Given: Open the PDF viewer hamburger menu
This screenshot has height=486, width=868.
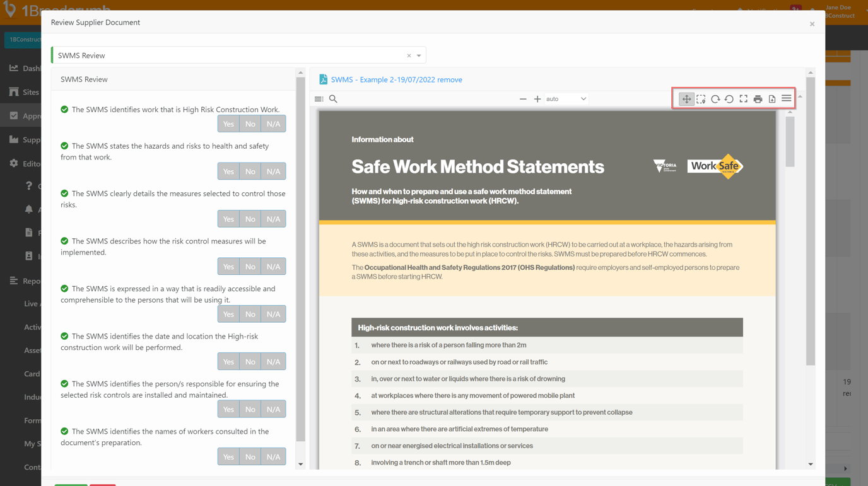Looking at the screenshot, I should [x=787, y=99].
